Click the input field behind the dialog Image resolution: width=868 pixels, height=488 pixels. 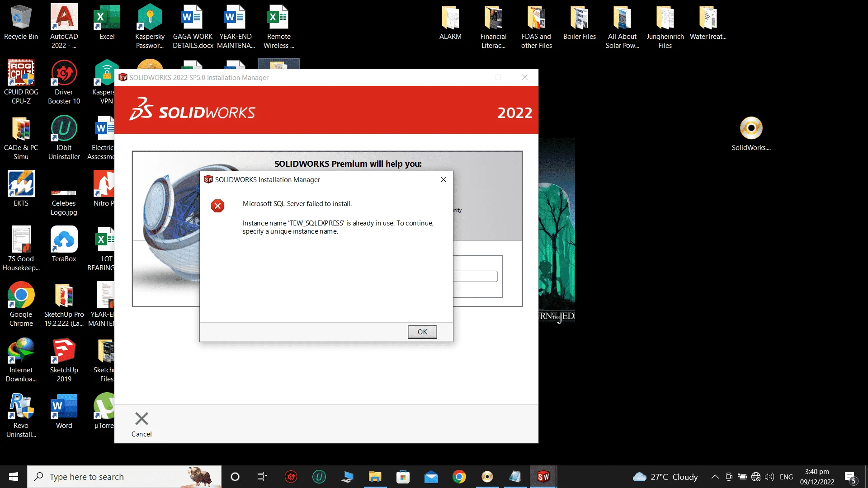tap(475, 276)
